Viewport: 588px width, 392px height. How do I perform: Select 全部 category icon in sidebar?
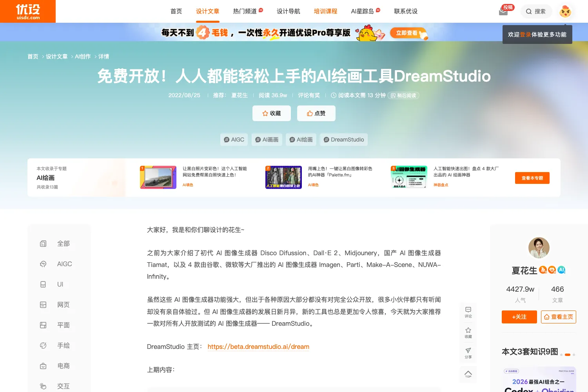click(43, 243)
